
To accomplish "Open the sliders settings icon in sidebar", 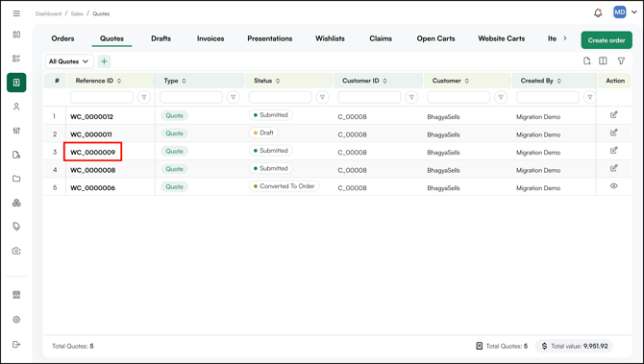I will point(16,131).
